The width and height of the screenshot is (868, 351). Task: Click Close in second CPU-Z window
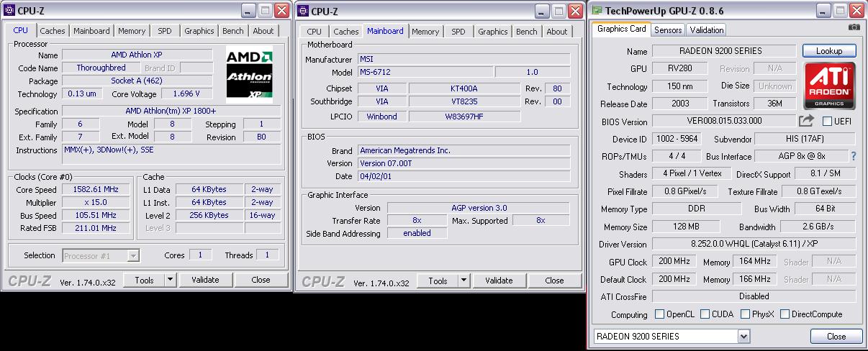click(x=555, y=281)
